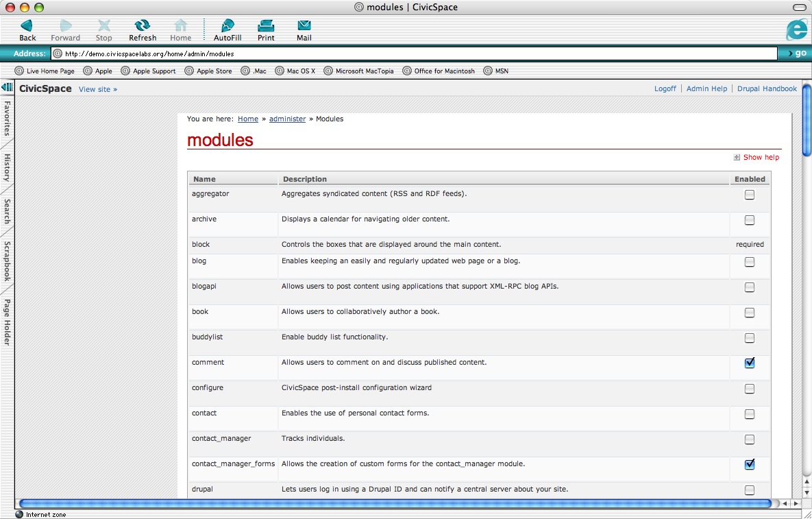
Task: Enable the contact module checkbox
Action: [750, 414]
